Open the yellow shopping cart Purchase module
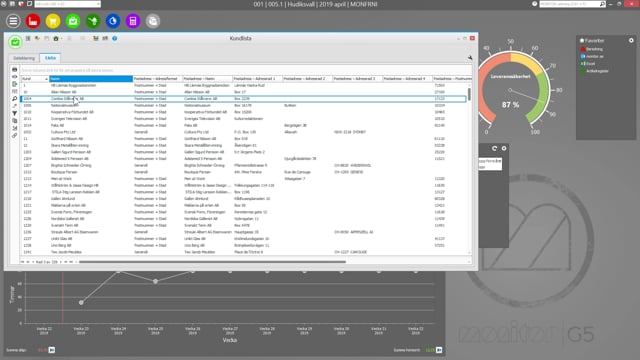Screen dimensions: 640x360 click(x=53, y=21)
